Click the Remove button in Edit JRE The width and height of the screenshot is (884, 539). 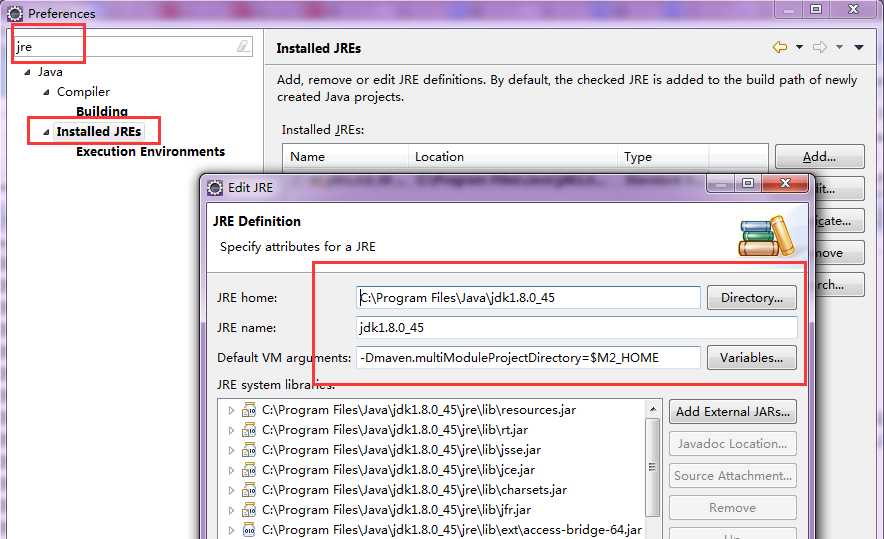click(x=732, y=508)
